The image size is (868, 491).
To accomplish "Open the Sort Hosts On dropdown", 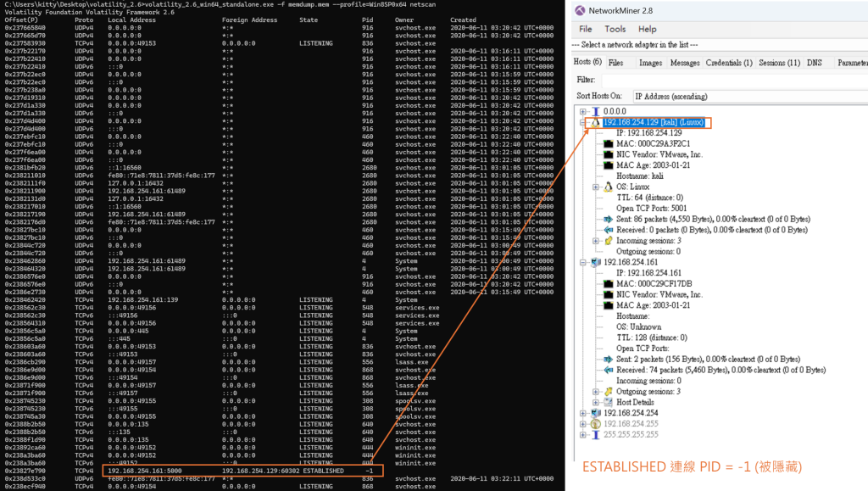I will point(750,97).
